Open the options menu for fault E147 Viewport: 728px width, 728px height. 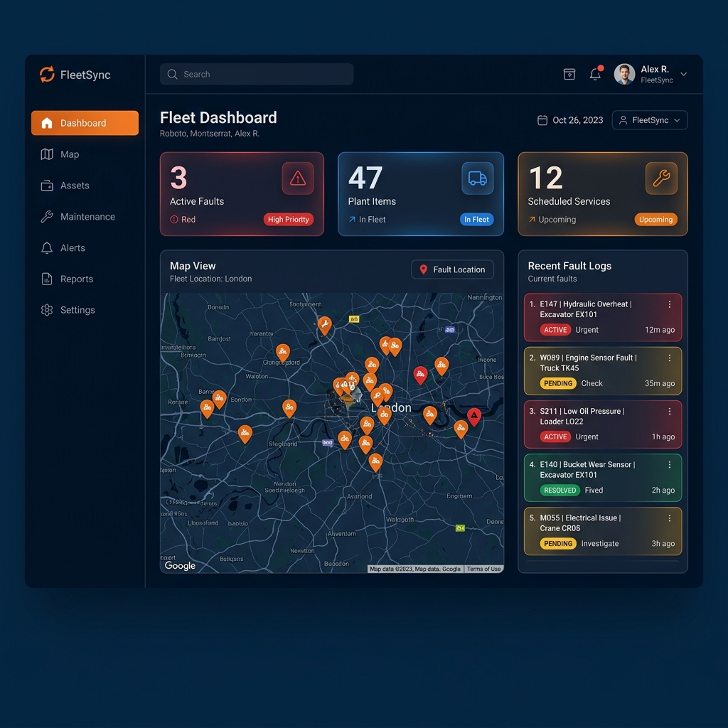(669, 304)
